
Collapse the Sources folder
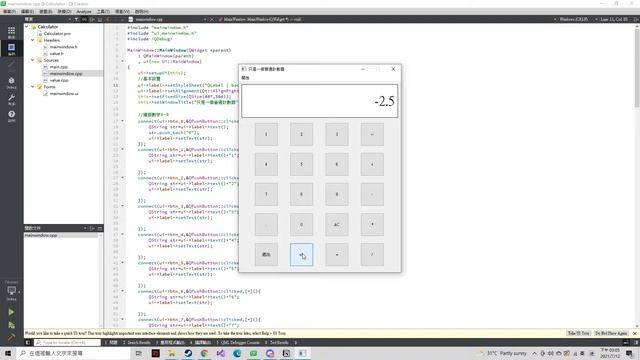[x=33, y=60]
